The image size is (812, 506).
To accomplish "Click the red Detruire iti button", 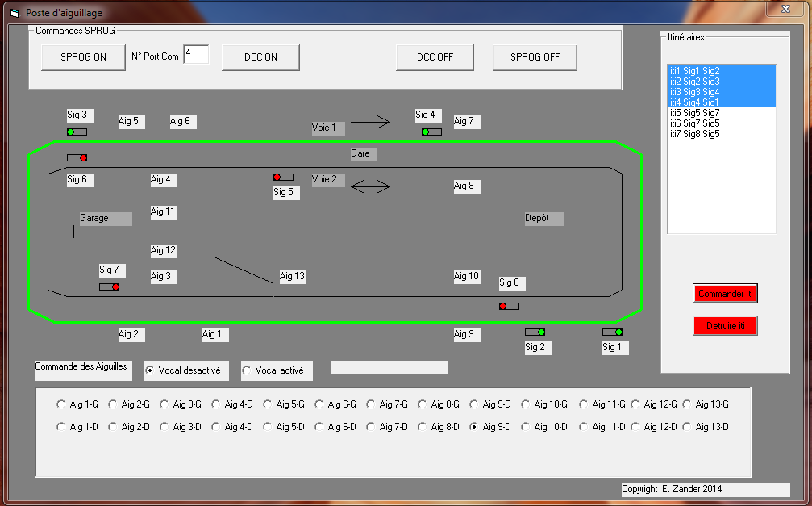I will [x=724, y=325].
